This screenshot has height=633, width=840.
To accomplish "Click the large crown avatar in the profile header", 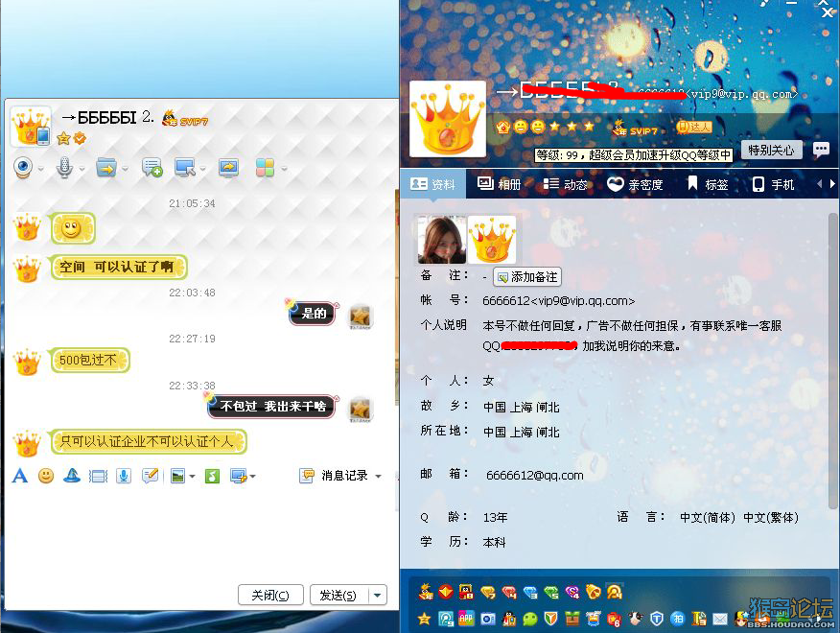I will pos(447,119).
